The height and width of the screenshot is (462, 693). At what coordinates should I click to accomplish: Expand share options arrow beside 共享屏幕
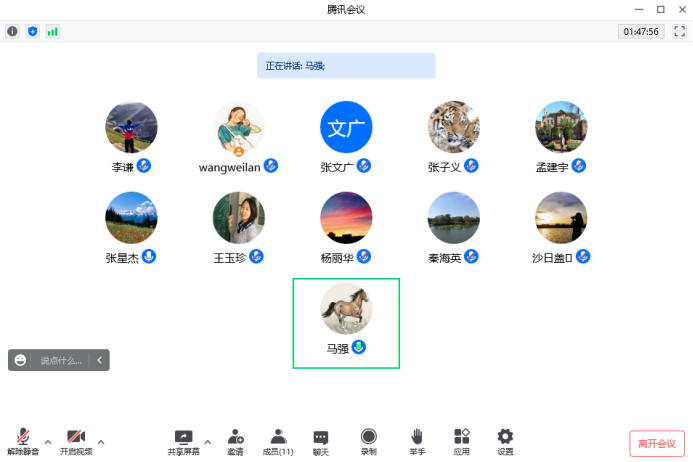coord(208,441)
